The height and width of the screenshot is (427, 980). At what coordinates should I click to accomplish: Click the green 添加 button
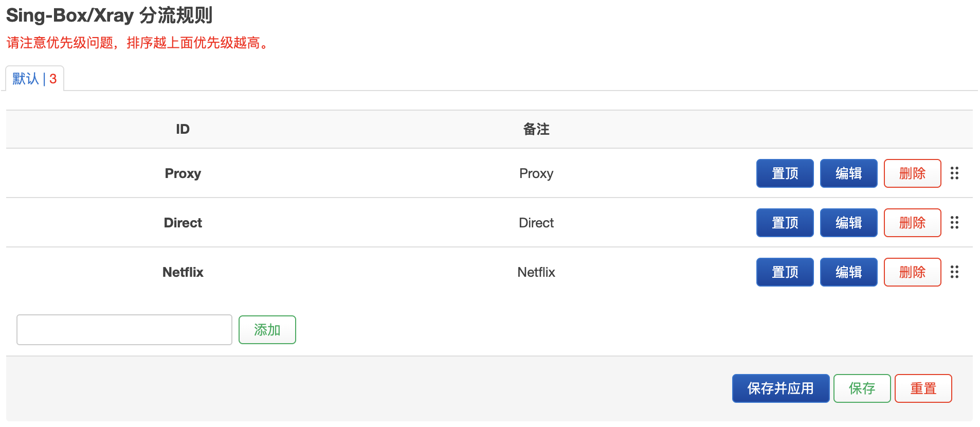click(x=267, y=330)
